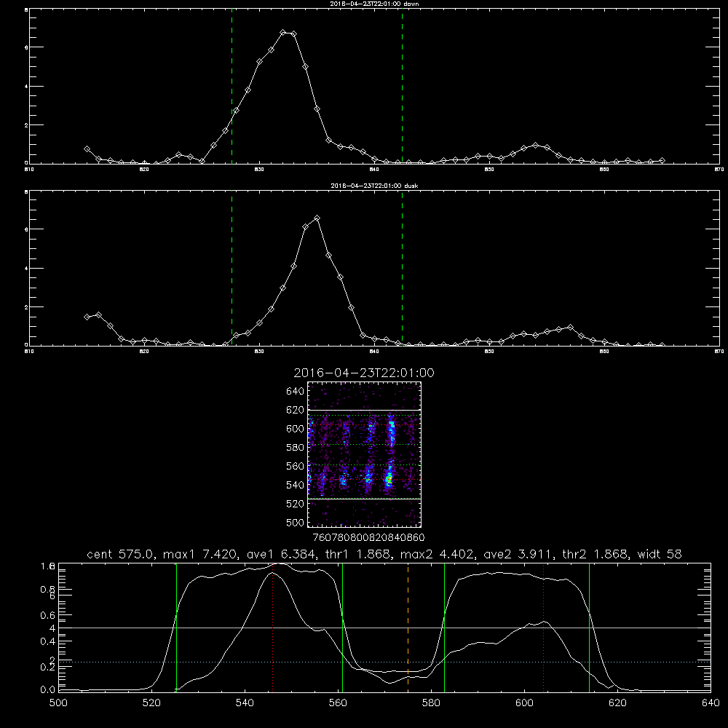Click the right green dashed line in dusk plot
This screenshot has width=728, height=728.
click(402, 269)
